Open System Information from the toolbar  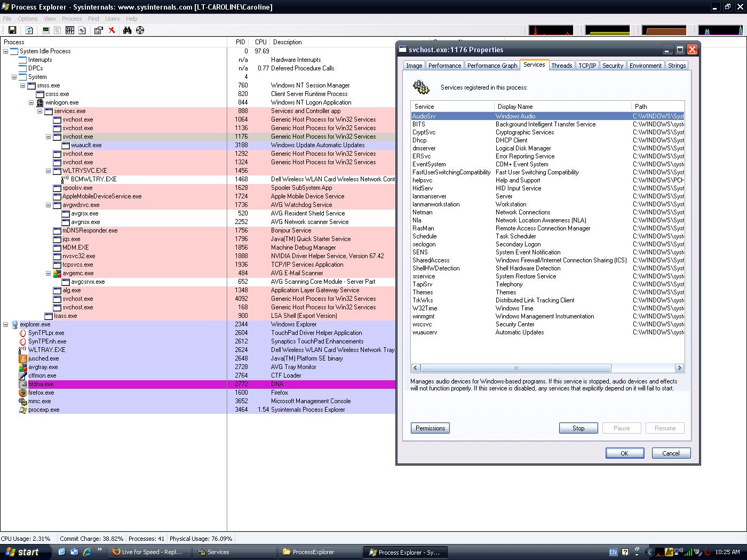click(46, 30)
